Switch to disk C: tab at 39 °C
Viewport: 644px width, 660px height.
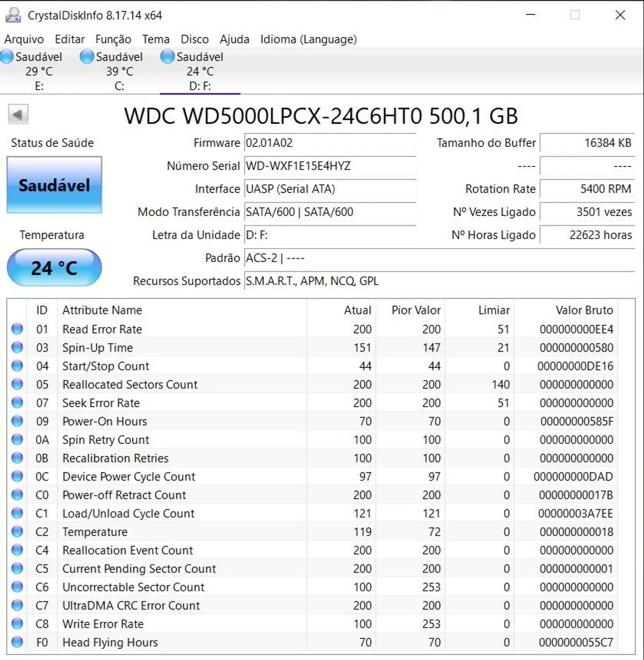120,71
